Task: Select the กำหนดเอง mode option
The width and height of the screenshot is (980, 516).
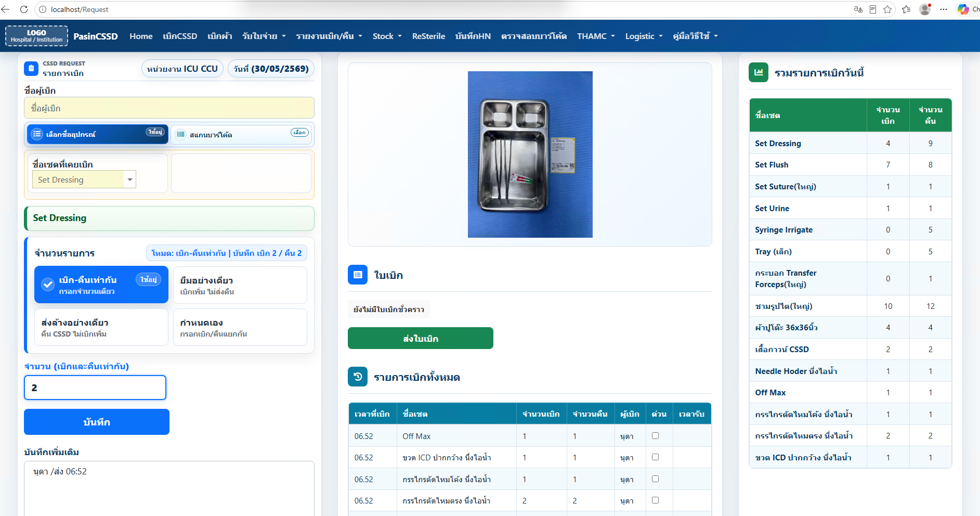Action: coord(240,327)
